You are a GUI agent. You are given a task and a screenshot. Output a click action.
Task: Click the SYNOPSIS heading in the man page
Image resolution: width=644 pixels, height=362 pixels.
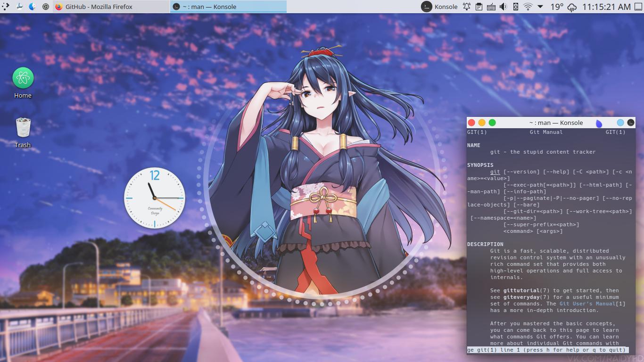coord(480,165)
